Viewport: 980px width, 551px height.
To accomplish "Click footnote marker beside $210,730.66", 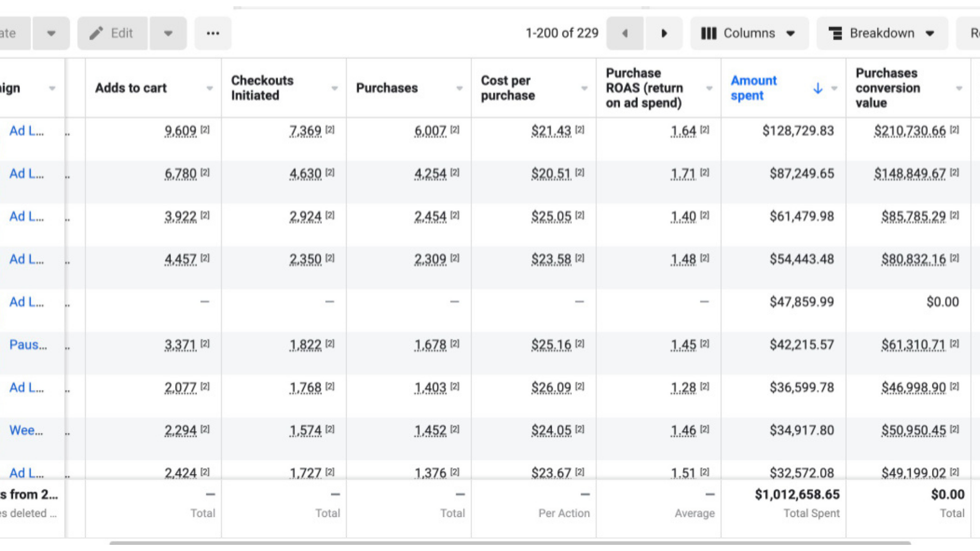I will point(954,130).
